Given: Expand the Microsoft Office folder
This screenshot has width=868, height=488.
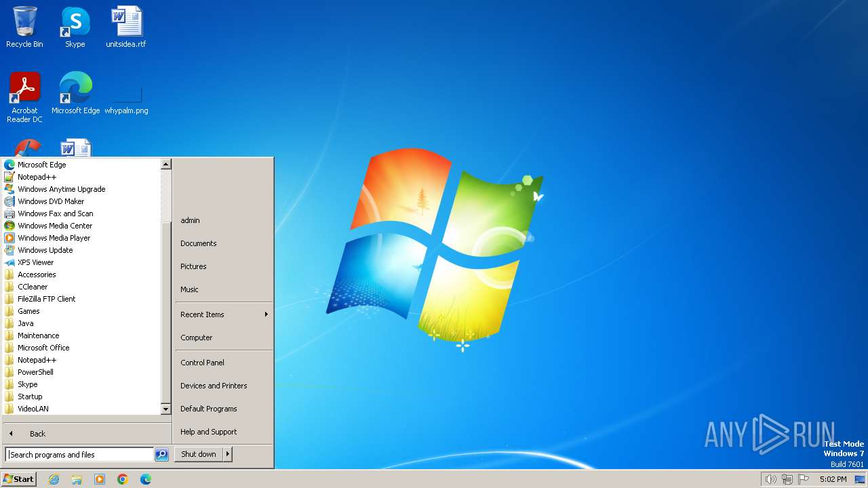Looking at the screenshot, I should pos(43,348).
